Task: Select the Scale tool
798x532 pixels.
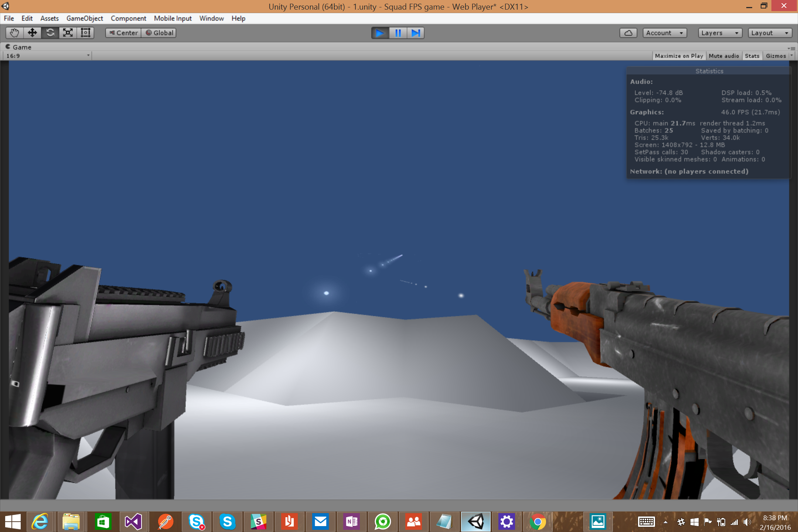Action: pos(68,33)
